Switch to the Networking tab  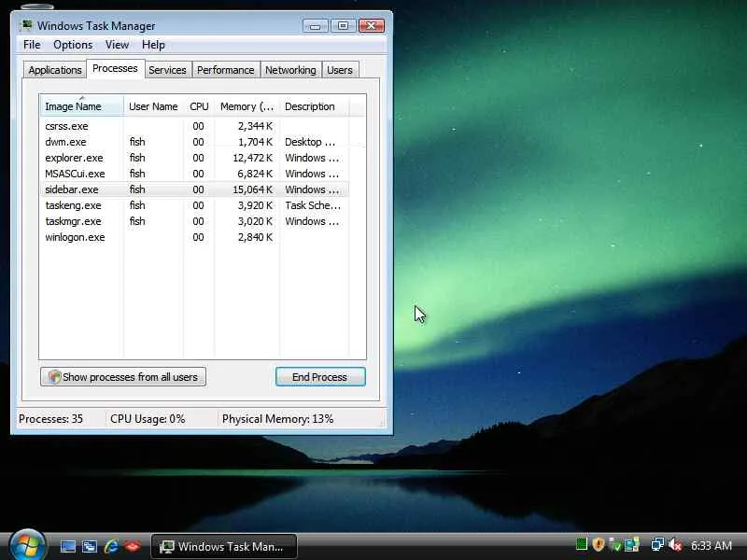tap(290, 70)
